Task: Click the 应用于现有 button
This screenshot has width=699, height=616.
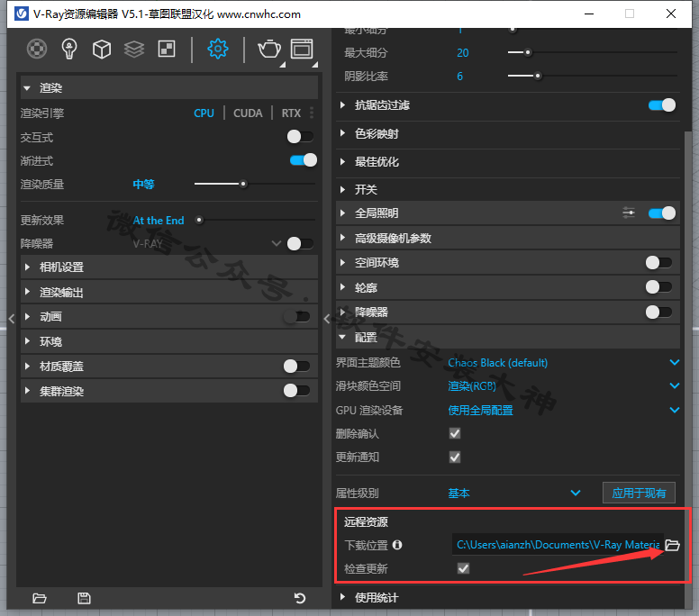Action: click(639, 493)
